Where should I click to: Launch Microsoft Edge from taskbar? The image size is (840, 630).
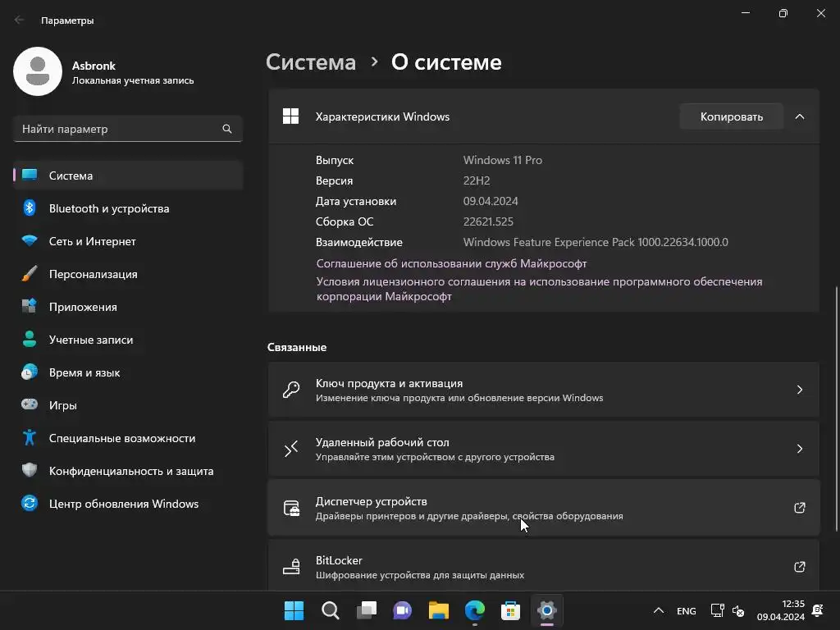point(475,610)
